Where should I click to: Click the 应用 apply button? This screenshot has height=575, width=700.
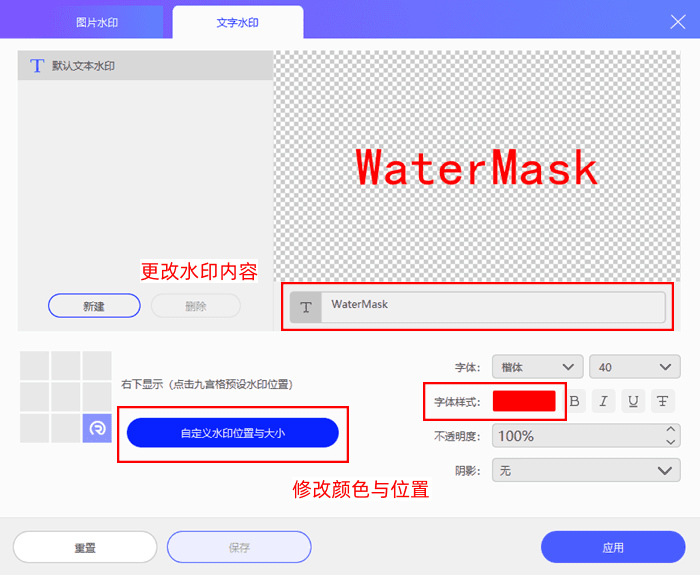click(613, 547)
